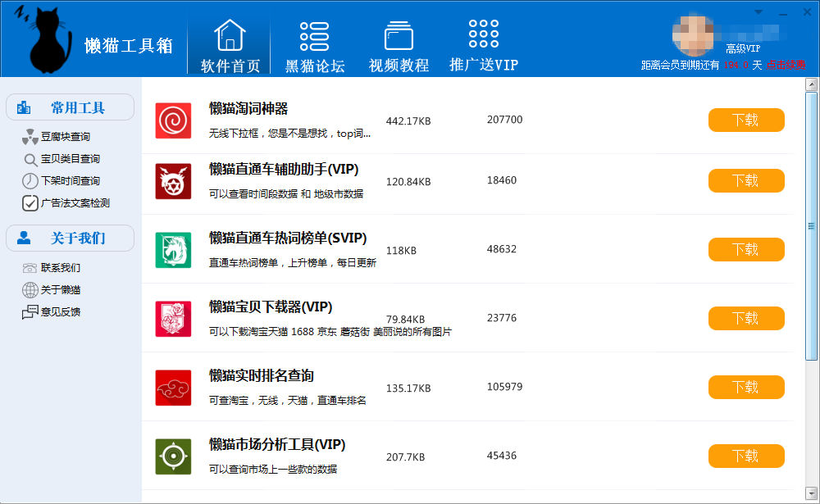
Task: Click the 懒猫市场分析工具 target icon
Action: click(173, 456)
